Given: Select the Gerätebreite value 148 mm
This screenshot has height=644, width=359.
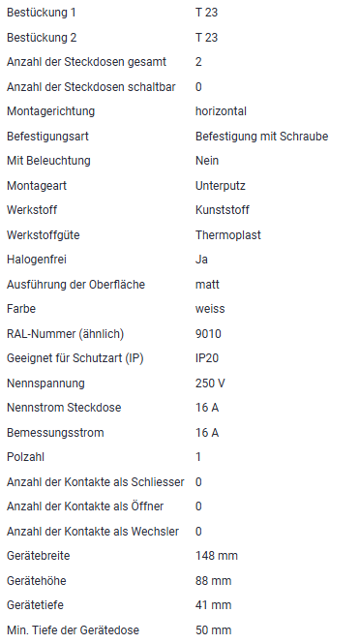Looking at the screenshot, I should tap(217, 556).
